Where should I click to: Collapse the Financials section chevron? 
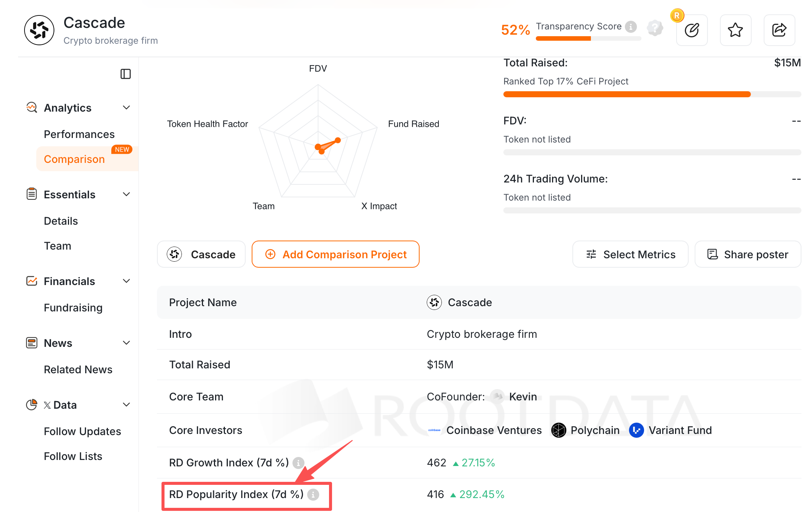point(126,281)
